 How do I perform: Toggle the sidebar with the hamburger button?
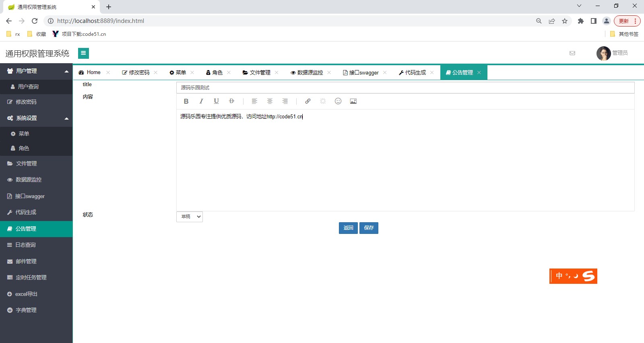83,53
